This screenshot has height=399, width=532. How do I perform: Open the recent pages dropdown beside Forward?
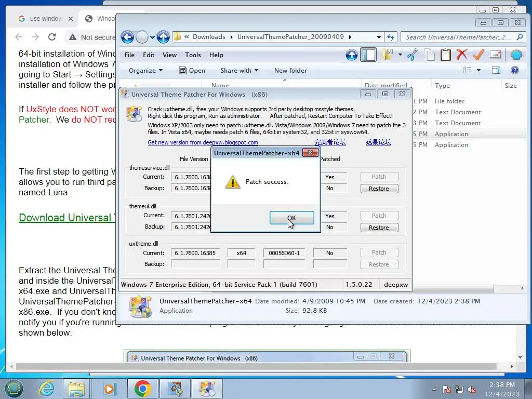coord(152,37)
